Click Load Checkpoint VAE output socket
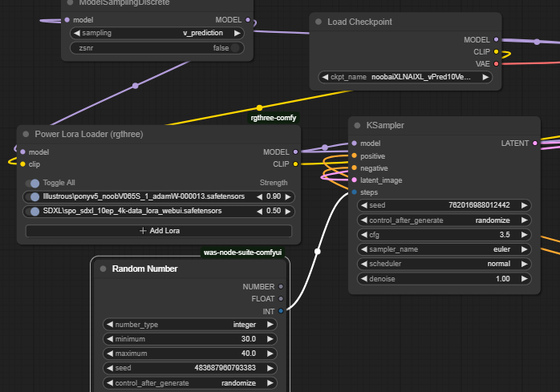The image size is (560, 392). coord(496,64)
